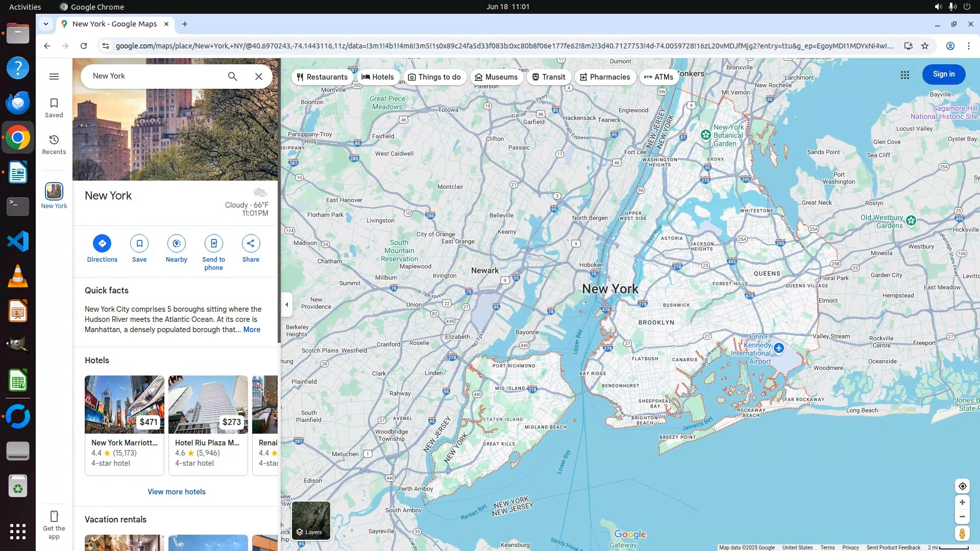Open the hamburger main menu
The width and height of the screenshot is (980, 551).
pos(54,77)
